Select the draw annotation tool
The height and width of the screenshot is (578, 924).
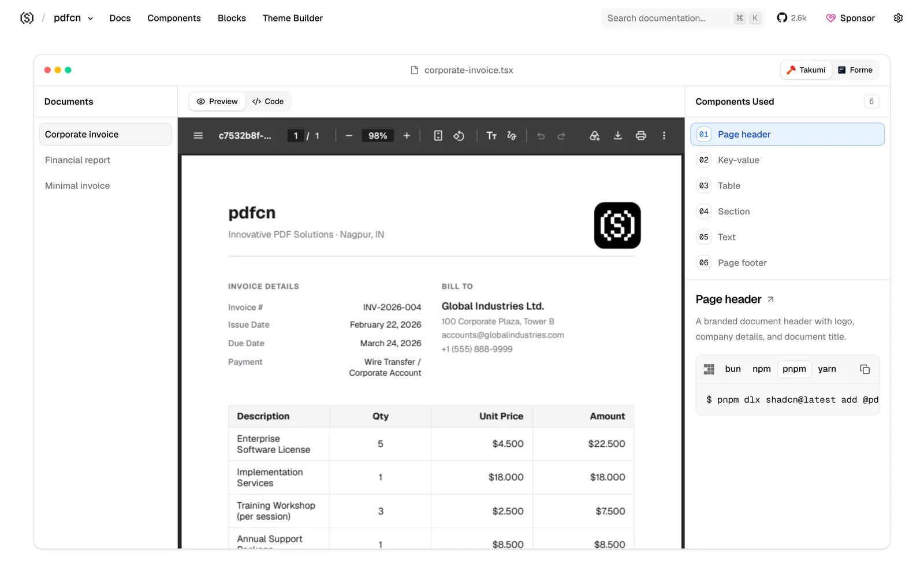[512, 136]
